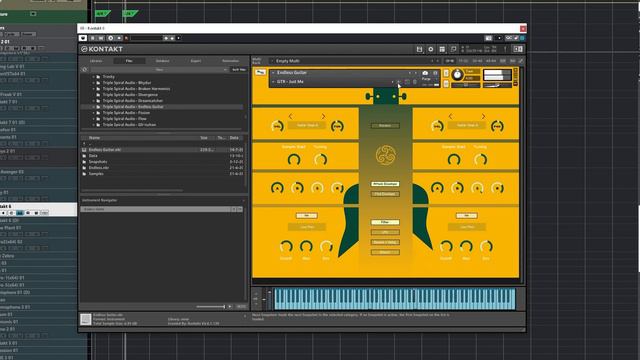Click the trash icon to delete snapshot

[415, 82]
